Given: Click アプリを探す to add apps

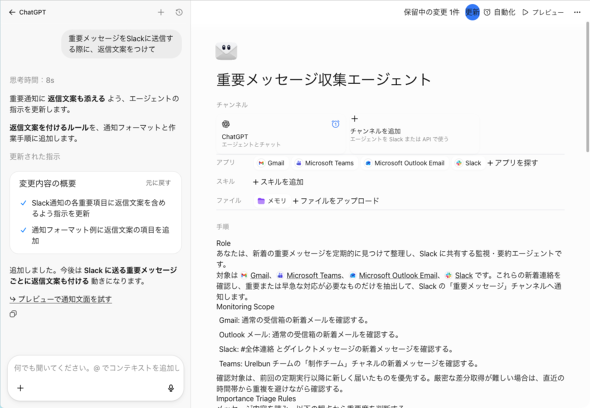Looking at the screenshot, I should [512, 163].
